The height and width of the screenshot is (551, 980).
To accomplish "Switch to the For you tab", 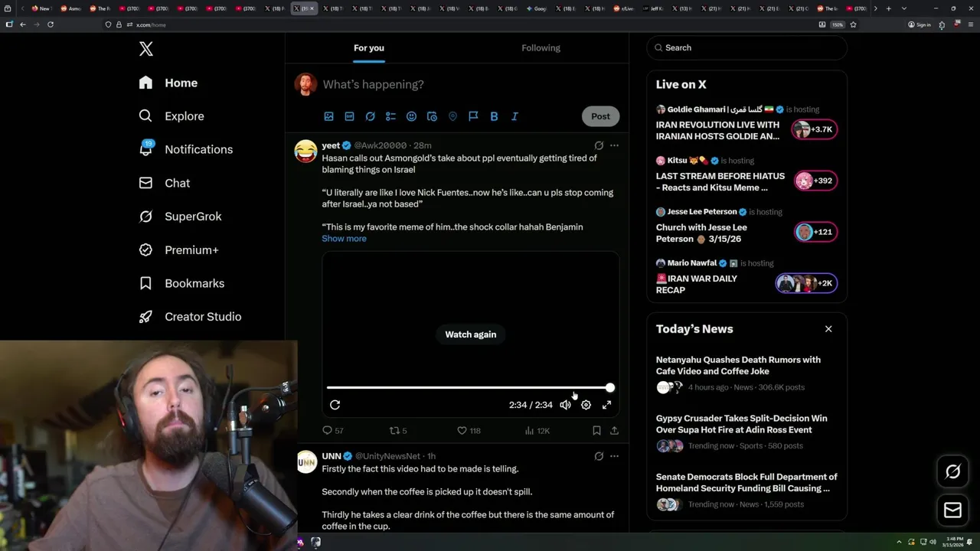I will (369, 47).
